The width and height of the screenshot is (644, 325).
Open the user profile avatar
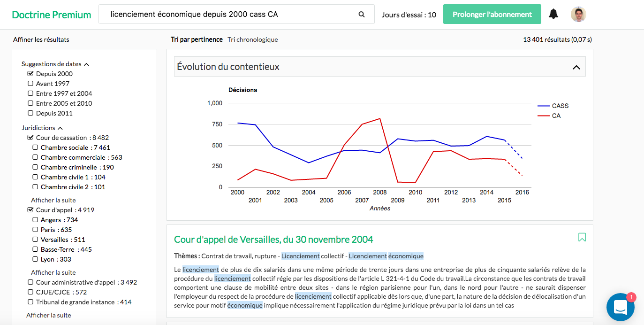pyautogui.click(x=578, y=14)
